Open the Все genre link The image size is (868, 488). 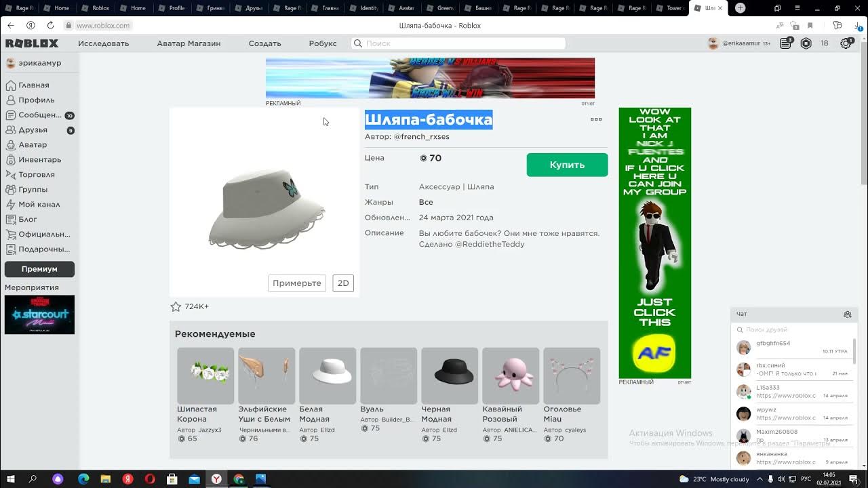pos(426,202)
